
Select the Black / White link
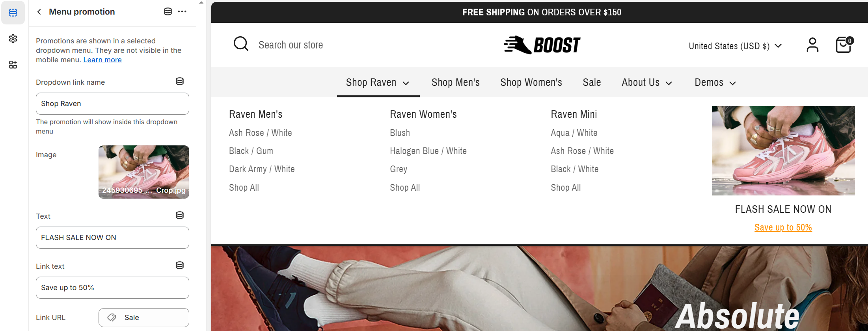pos(575,169)
